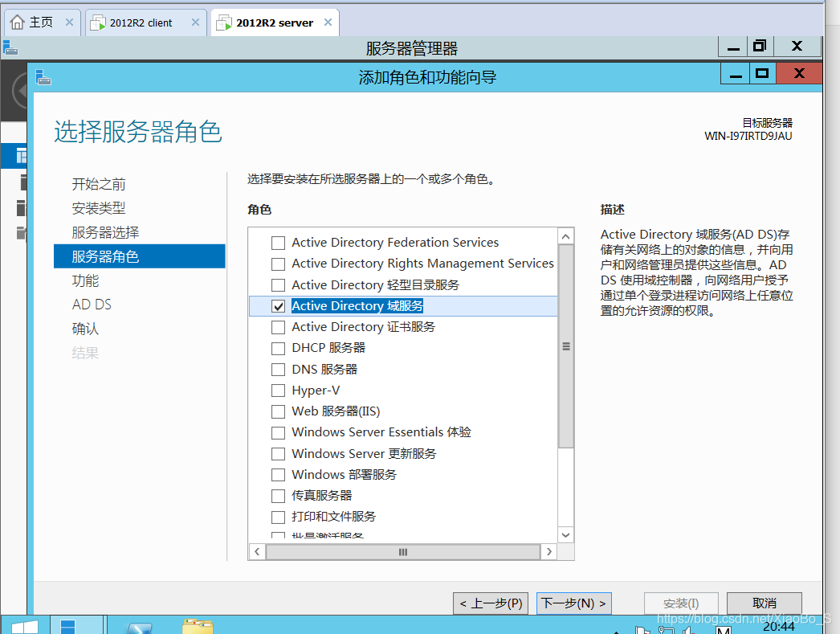The image size is (840, 634).
Task: Click the wizard title bar icon
Action: pyautogui.click(x=43, y=78)
